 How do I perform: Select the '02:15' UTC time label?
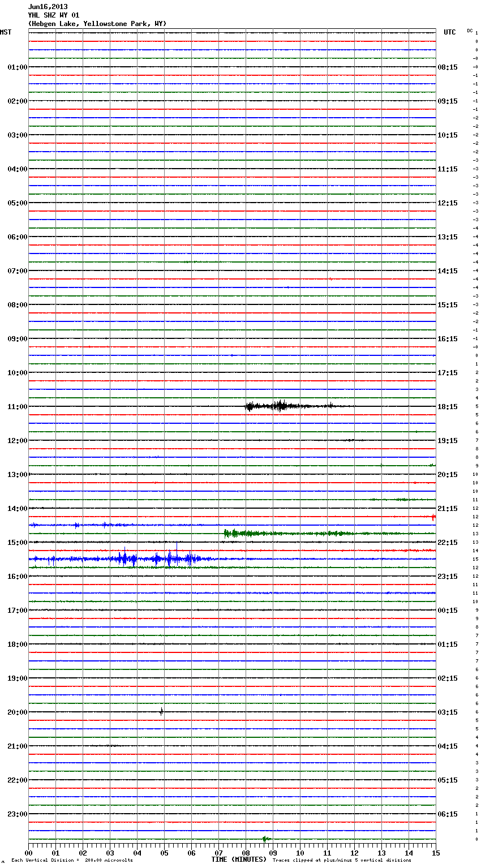point(448,678)
